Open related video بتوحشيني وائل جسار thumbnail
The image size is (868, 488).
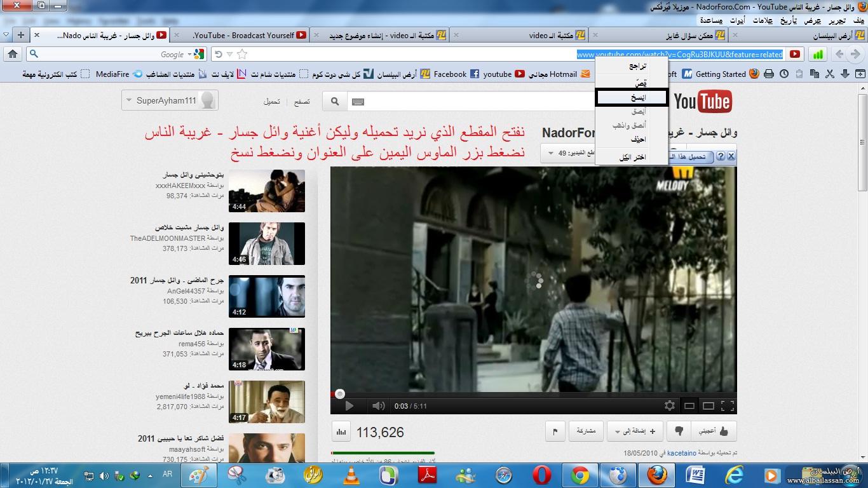(x=267, y=191)
